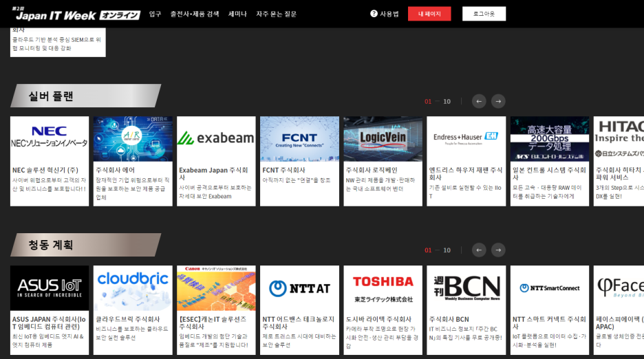Select Exabeam Japan 주식회사 title
This screenshot has width=644, height=359.
coord(213,174)
